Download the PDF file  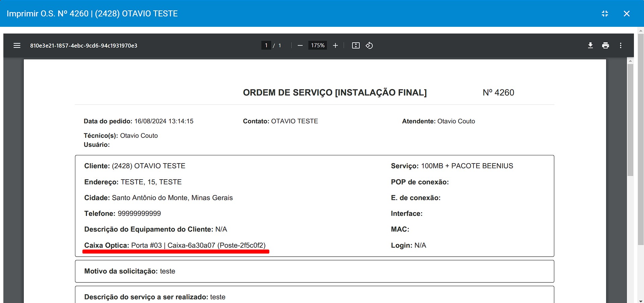(590, 46)
